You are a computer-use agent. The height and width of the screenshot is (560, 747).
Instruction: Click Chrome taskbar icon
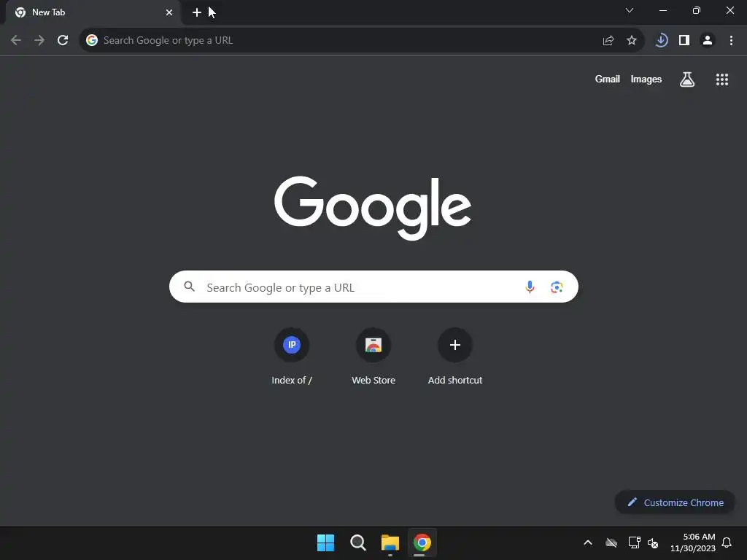point(422,542)
